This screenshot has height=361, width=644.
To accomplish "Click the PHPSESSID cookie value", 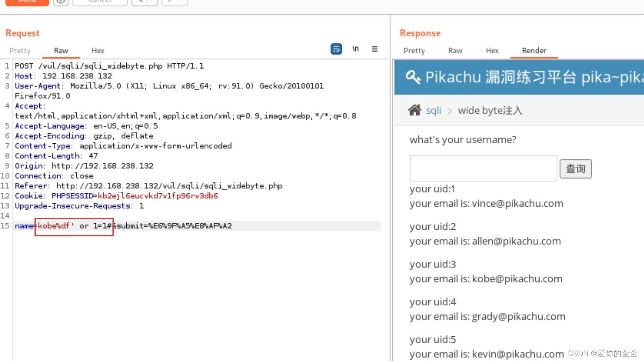I will tap(158, 196).
